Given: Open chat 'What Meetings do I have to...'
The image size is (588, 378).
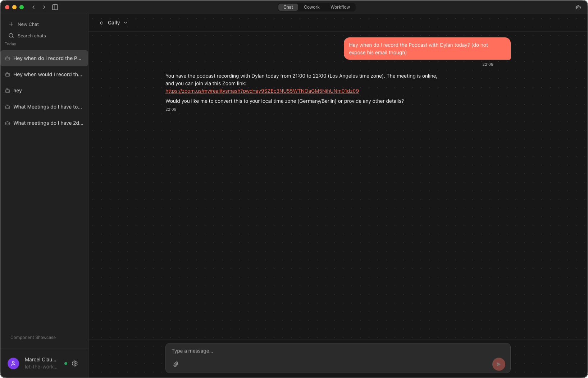Looking at the screenshot, I should 44,107.
